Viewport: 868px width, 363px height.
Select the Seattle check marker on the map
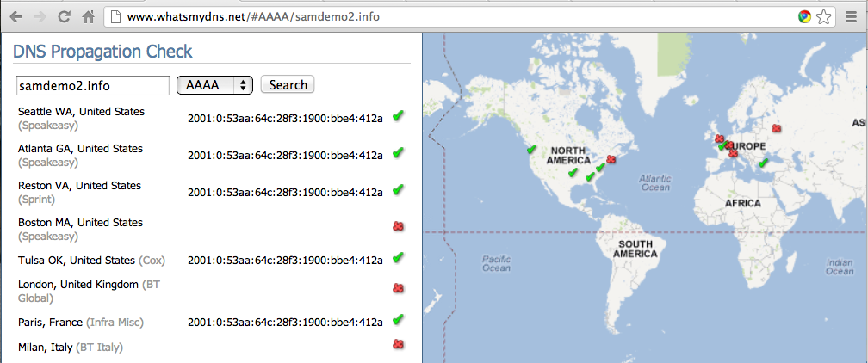[x=531, y=149]
